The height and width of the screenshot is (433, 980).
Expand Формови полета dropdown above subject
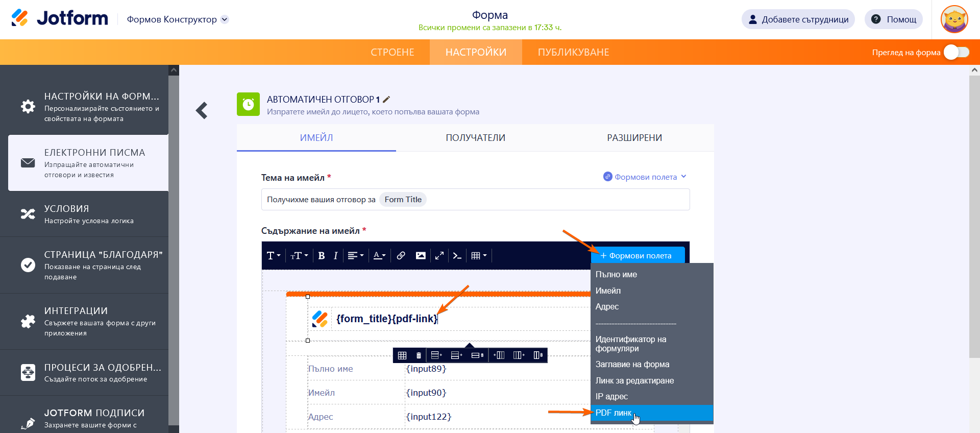[x=645, y=177]
